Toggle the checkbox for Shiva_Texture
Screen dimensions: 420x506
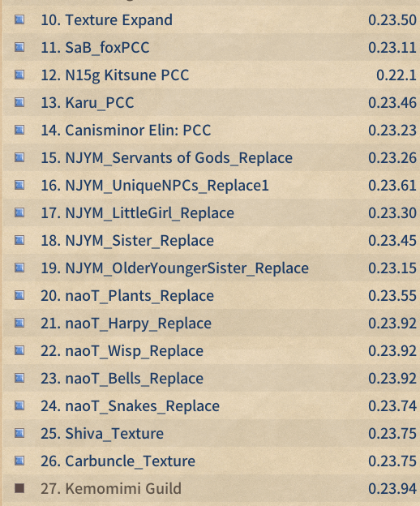[19, 433]
